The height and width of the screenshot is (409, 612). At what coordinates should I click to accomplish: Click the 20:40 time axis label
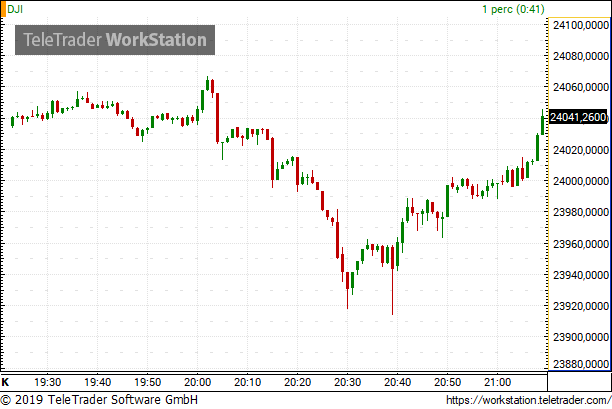click(397, 382)
